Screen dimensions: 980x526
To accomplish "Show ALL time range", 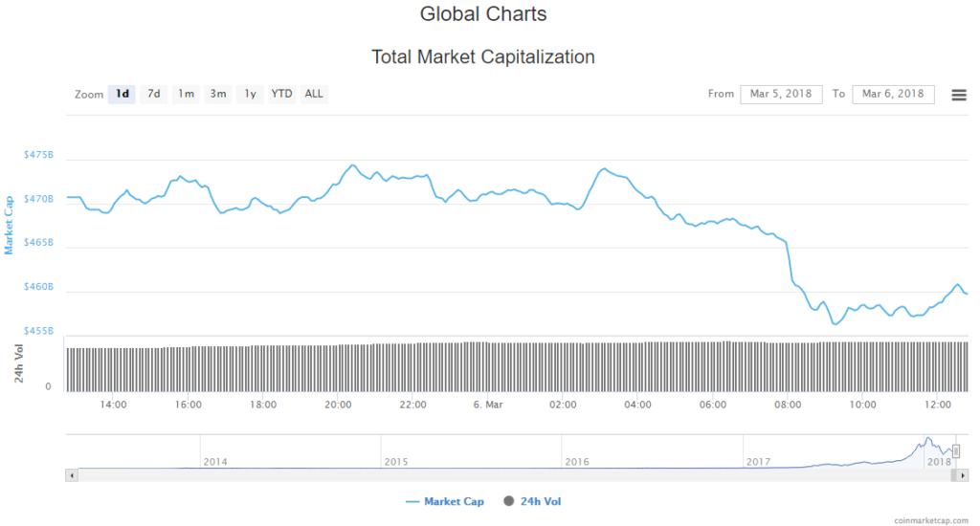I will coord(314,94).
